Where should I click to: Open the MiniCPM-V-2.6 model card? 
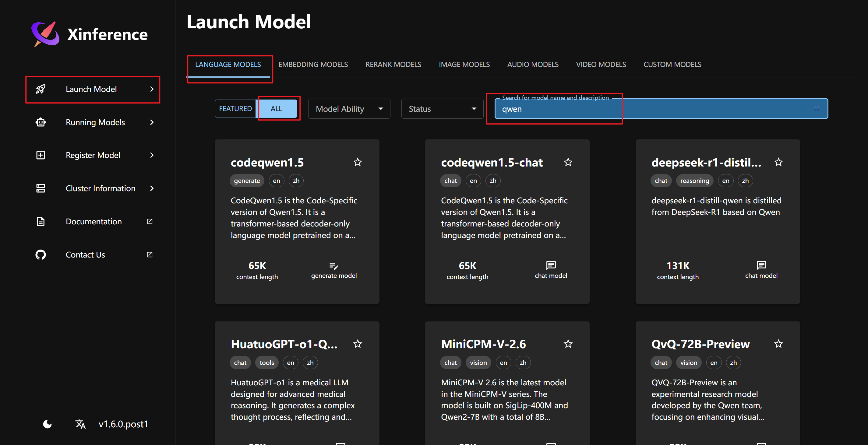[x=507, y=383]
